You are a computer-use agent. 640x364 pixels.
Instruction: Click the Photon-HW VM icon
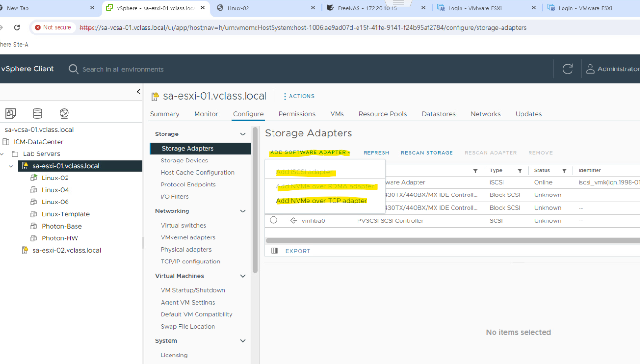tap(34, 238)
